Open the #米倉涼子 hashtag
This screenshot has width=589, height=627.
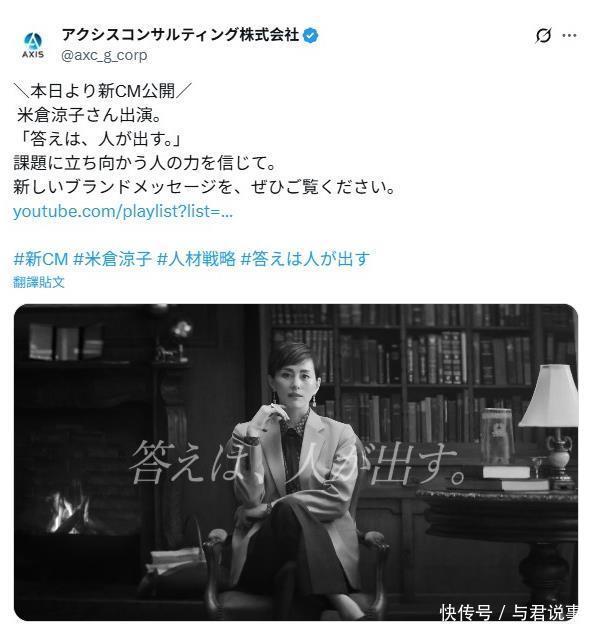coord(113,259)
